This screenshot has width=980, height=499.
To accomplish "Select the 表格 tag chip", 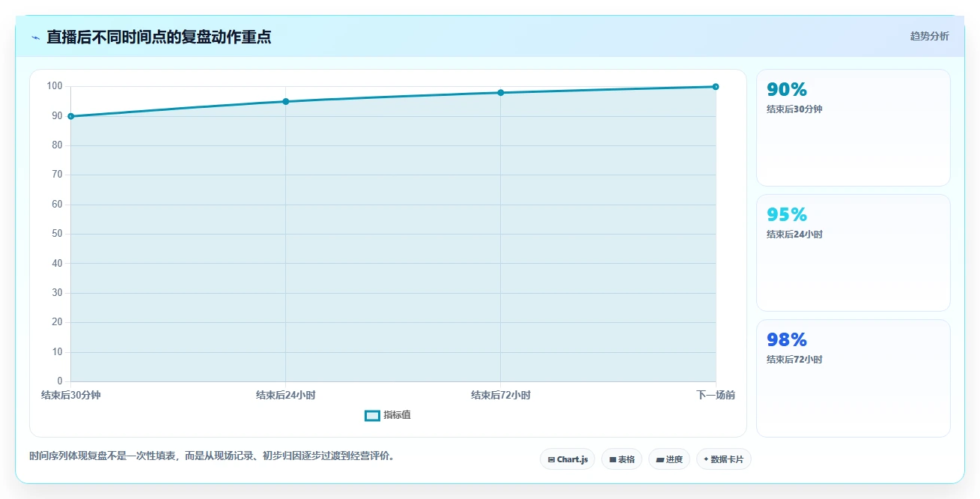I will pos(622,459).
